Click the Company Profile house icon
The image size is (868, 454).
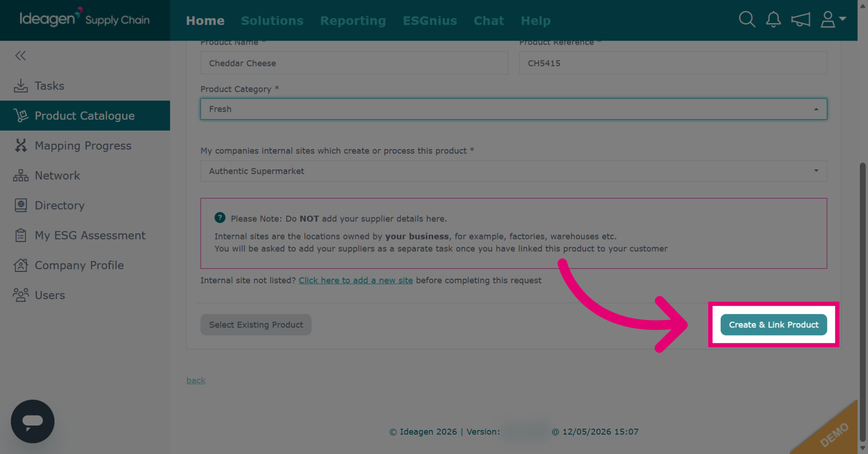[21, 265]
